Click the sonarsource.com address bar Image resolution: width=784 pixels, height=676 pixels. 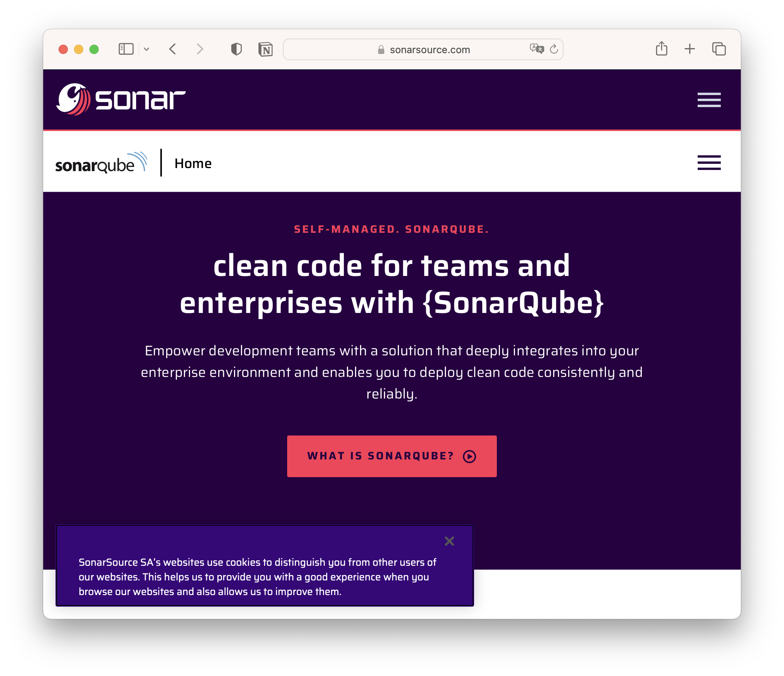[423, 49]
